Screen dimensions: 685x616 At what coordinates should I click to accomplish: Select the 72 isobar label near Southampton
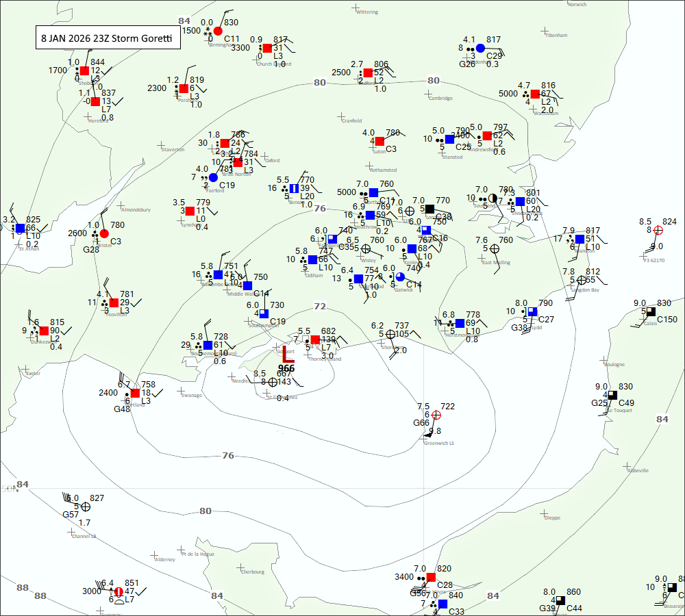tap(320, 306)
